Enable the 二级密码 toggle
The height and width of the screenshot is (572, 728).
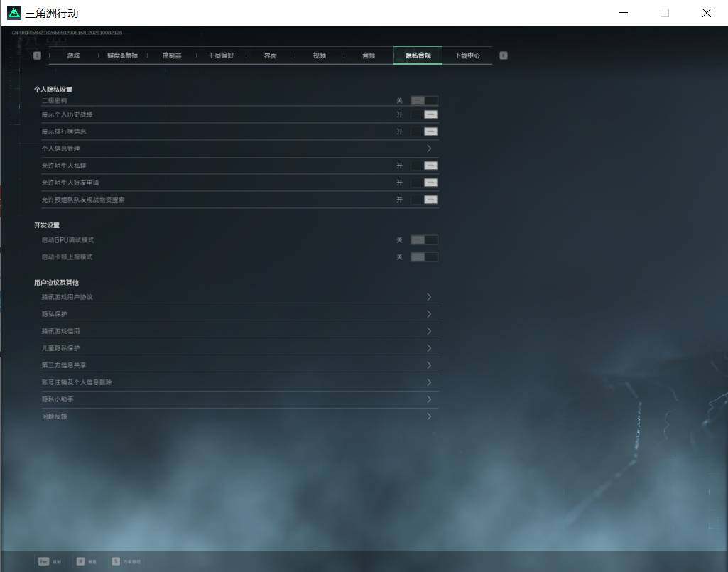[x=424, y=100]
